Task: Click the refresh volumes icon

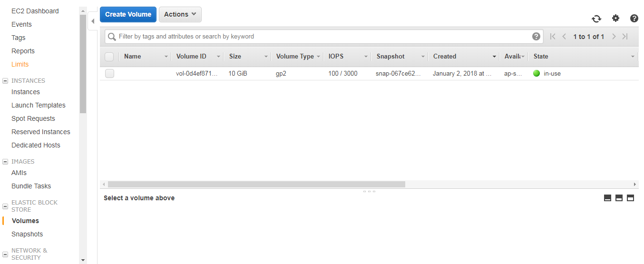Action: [596, 19]
